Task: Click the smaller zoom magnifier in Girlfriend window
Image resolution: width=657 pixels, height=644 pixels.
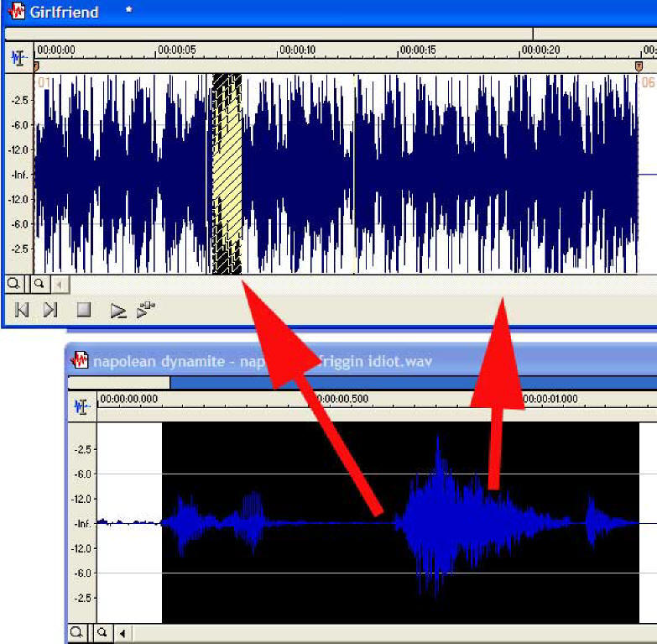Action: [39, 284]
